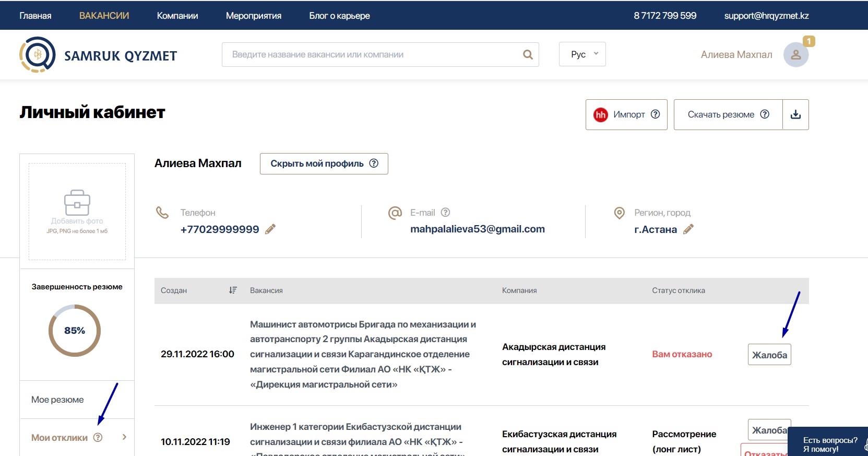Click Акадырская дистанция сигнализации и связи company
868x456 pixels.
tap(554, 355)
